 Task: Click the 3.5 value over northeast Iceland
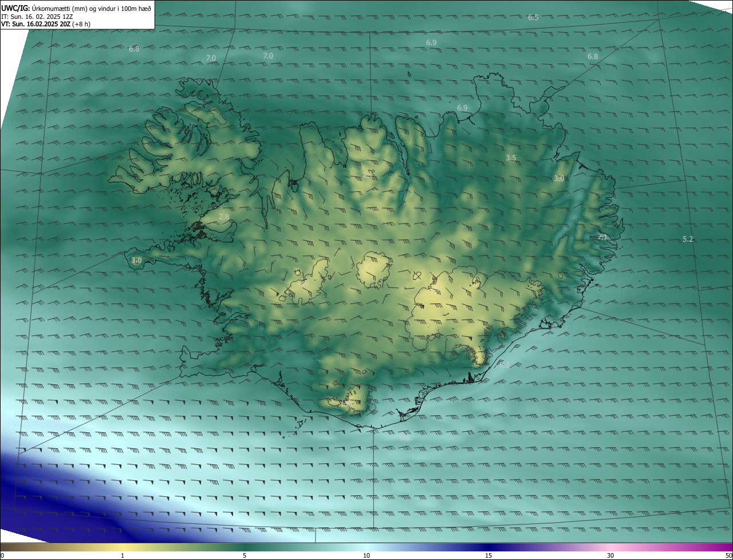pyautogui.click(x=511, y=157)
